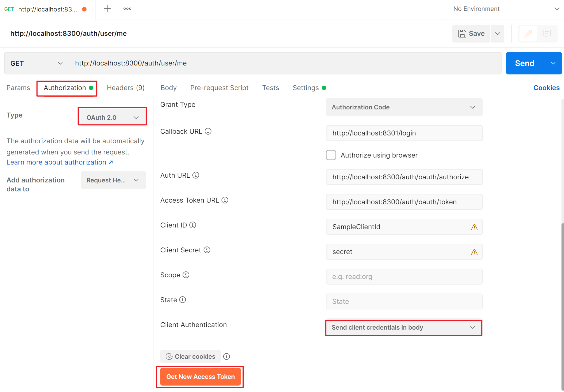Open the GET method dropdown
Screen dimensions: 564x392
click(36, 64)
